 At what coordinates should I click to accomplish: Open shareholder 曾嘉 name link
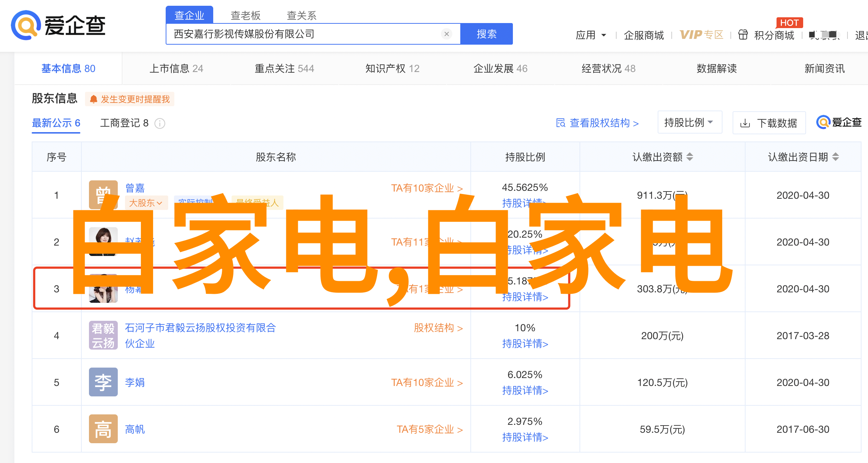(135, 188)
